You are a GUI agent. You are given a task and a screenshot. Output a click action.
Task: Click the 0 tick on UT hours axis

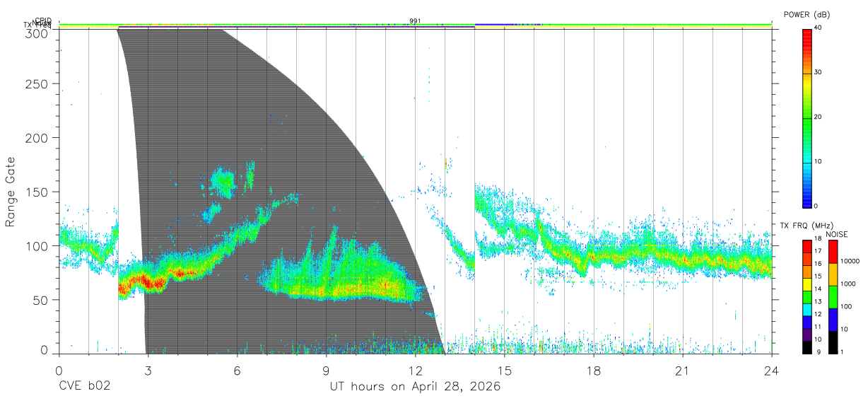tap(59, 371)
